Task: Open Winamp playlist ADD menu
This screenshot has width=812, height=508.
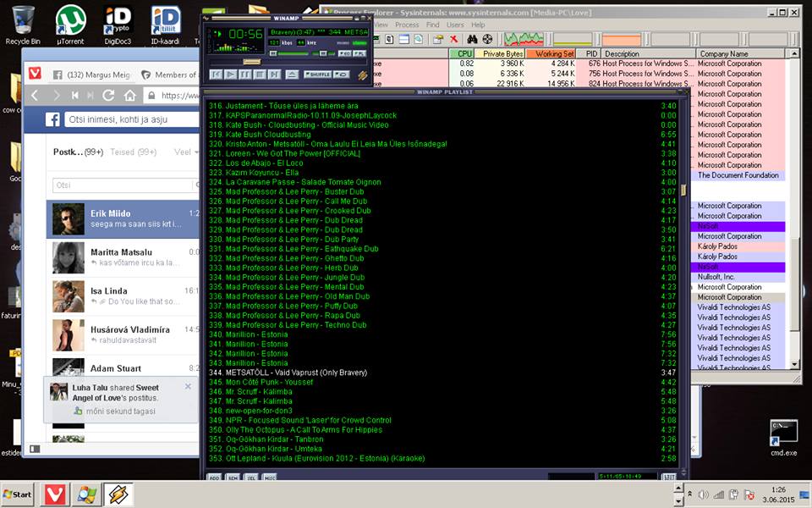Action: [x=214, y=477]
